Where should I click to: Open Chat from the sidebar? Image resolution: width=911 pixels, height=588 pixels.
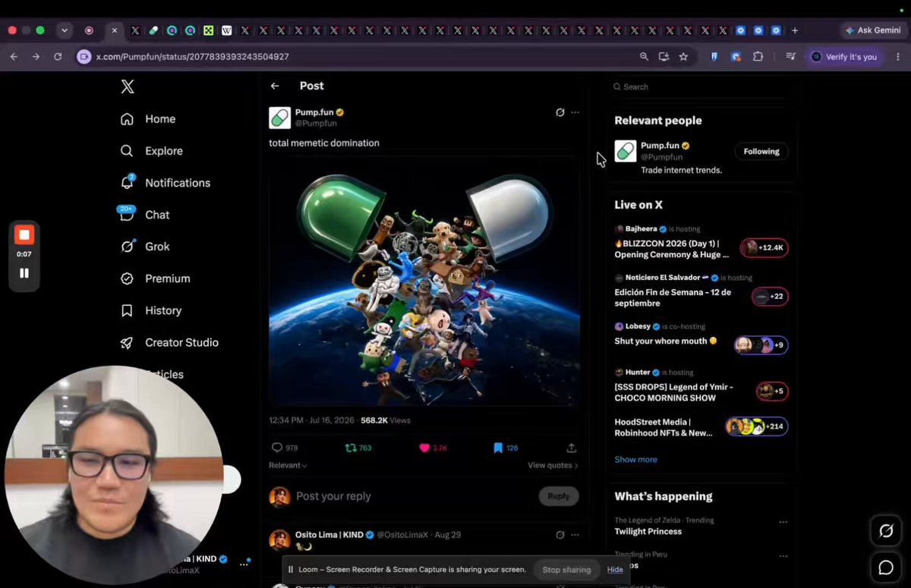click(144, 215)
